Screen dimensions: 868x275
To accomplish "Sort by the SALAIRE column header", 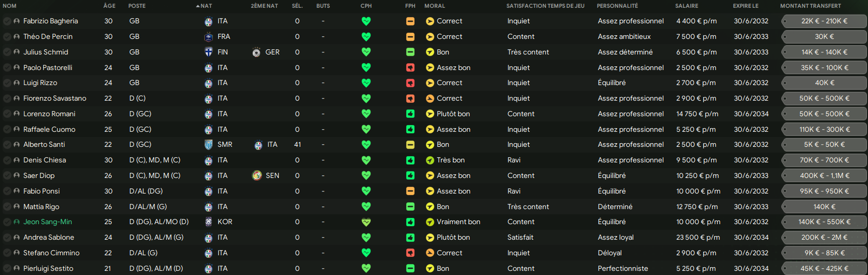I will (687, 6).
